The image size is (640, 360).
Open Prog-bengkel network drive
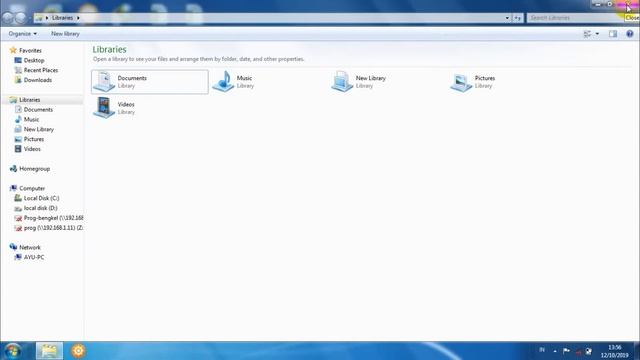tap(49, 218)
